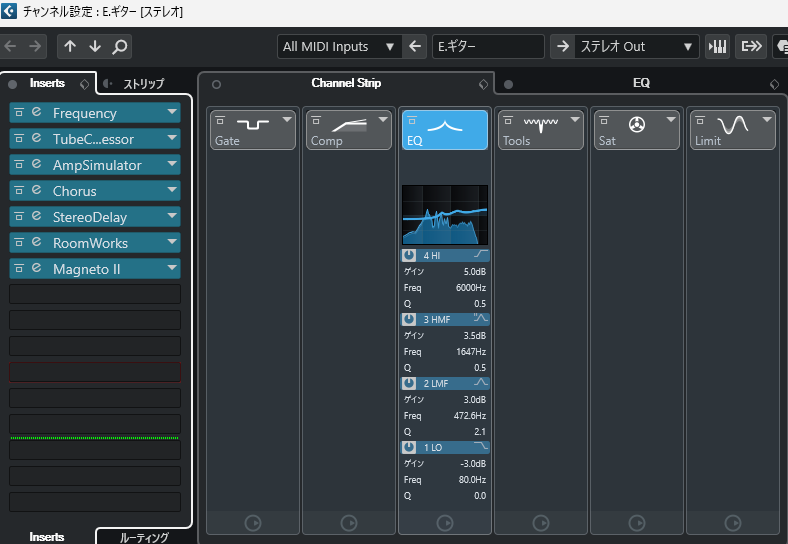
Task: Select the Gate strip module
Action: 252,130
